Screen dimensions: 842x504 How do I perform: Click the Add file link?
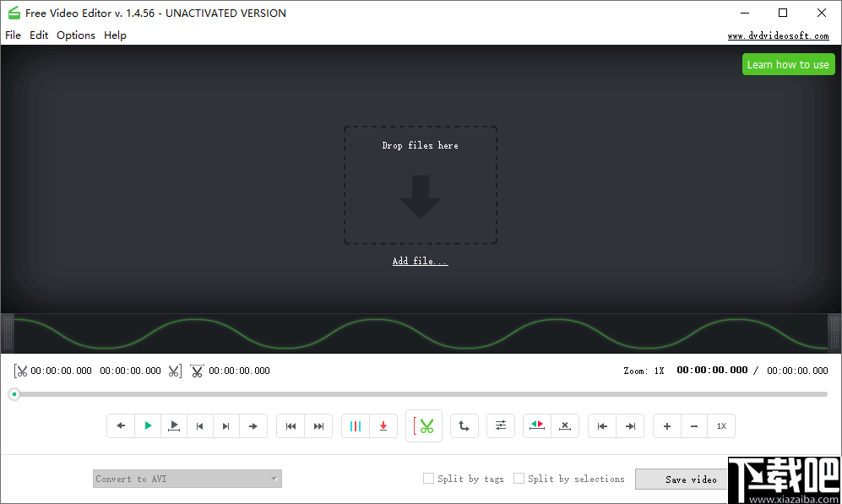(420, 261)
